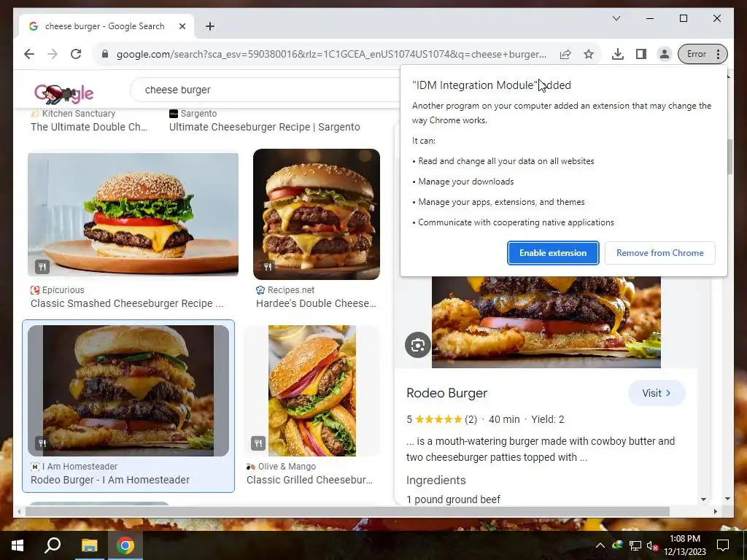
Task: Open a new tab with plus icon
Action: tap(210, 26)
